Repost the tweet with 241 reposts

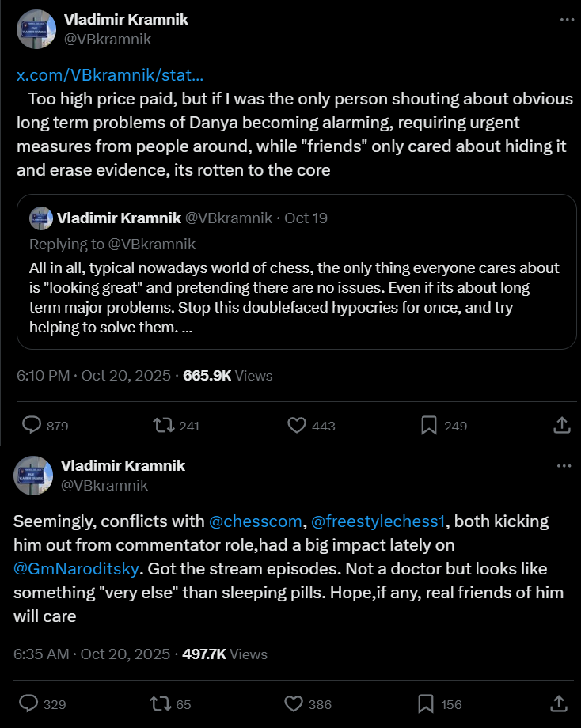(164, 425)
